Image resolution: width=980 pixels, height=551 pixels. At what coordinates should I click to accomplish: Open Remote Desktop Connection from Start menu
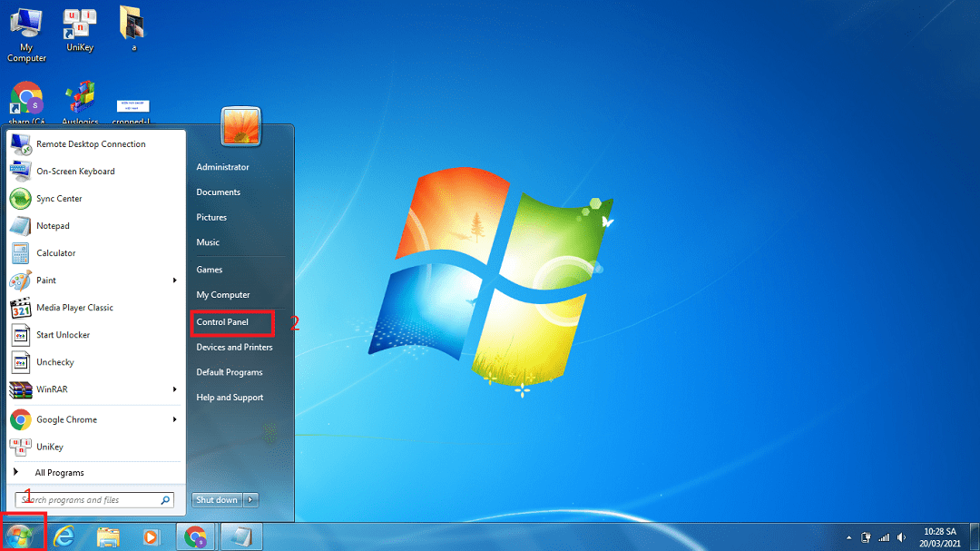[x=90, y=144]
